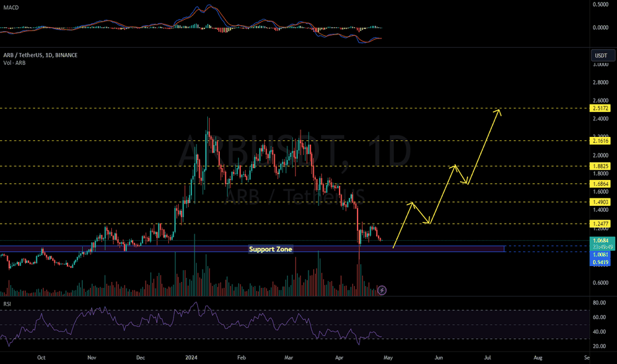Viewport: 617px width, 364px height.
Task: Click the MACD indicator label
Action: [x=11, y=7]
